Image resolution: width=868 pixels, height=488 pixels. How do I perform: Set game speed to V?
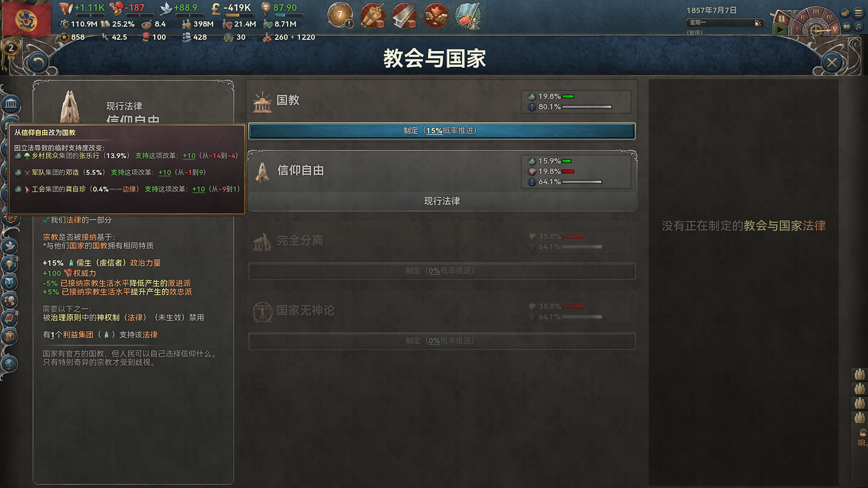tap(835, 29)
